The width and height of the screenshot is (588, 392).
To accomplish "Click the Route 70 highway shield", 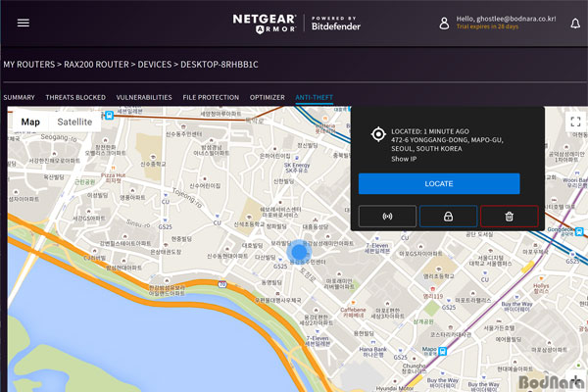I will (222, 284).
